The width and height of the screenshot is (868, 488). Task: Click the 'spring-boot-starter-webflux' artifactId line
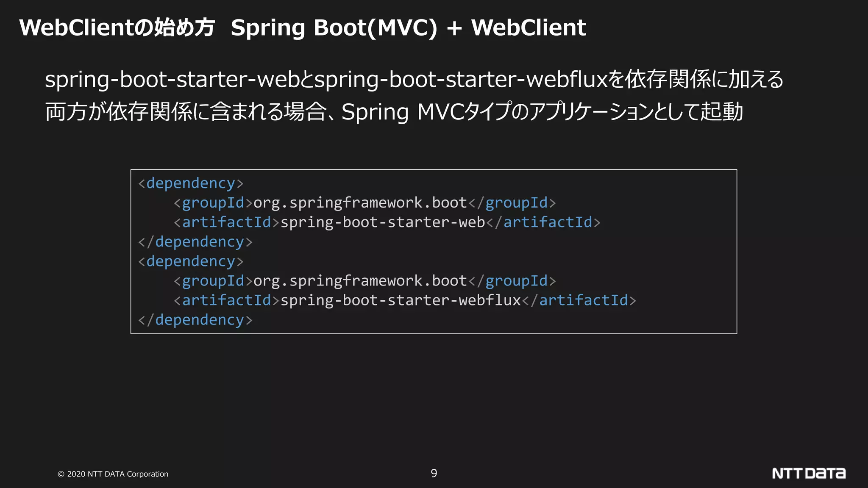405,300
